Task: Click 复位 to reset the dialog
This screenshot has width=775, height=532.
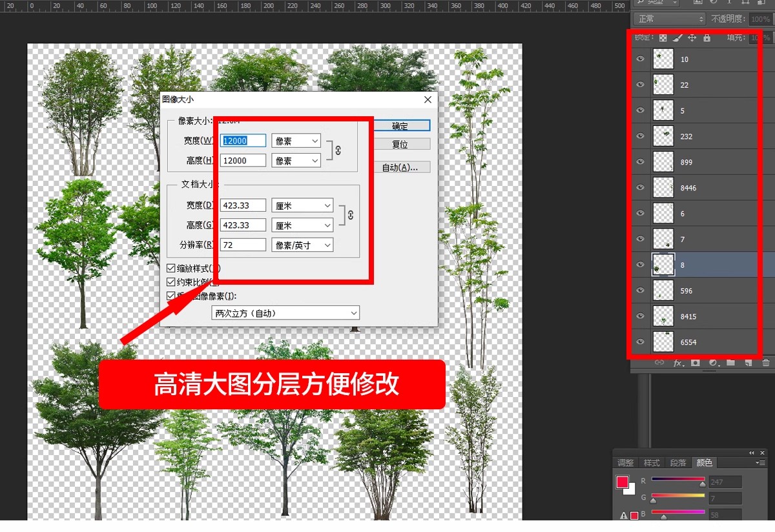Action: [401, 144]
